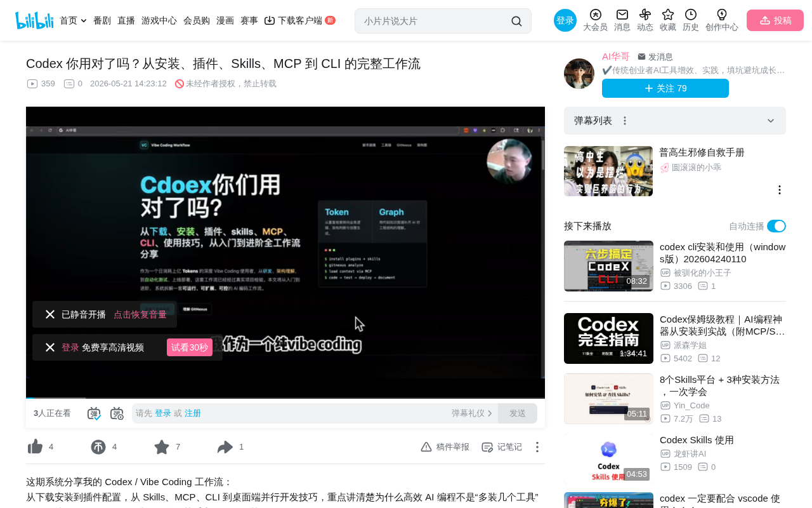
Task: Open the 首页 dropdown arrow
Action: [84, 21]
